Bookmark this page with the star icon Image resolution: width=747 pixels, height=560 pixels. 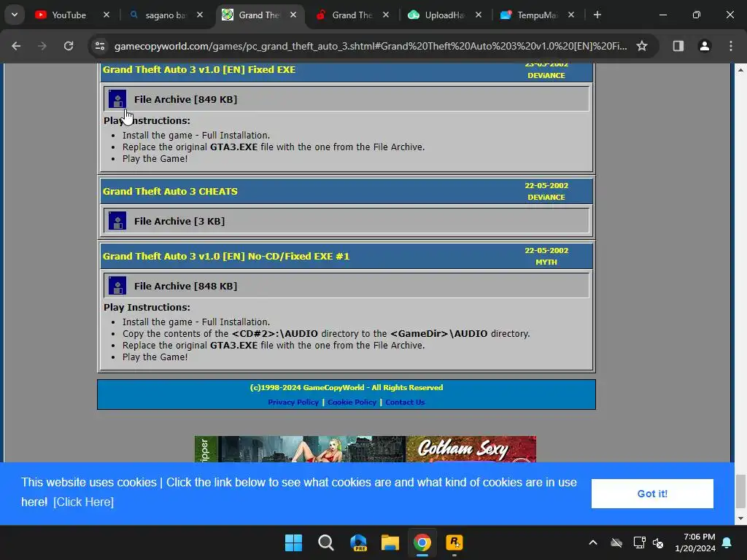point(642,46)
